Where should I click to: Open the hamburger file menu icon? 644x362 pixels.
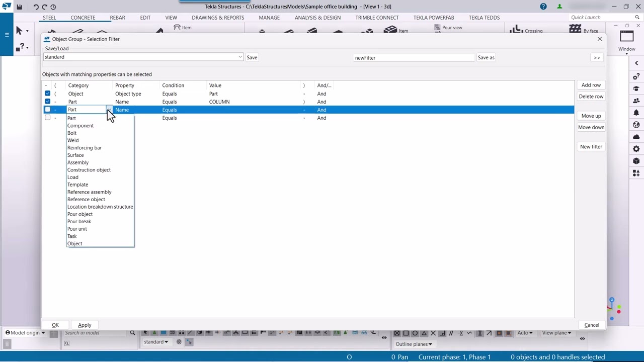tap(7, 34)
